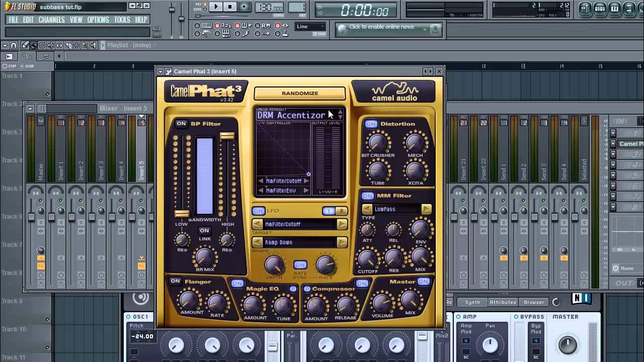The image size is (644, 362).
Task: Open the FILE menu
Action: pyautogui.click(x=14, y=20)
